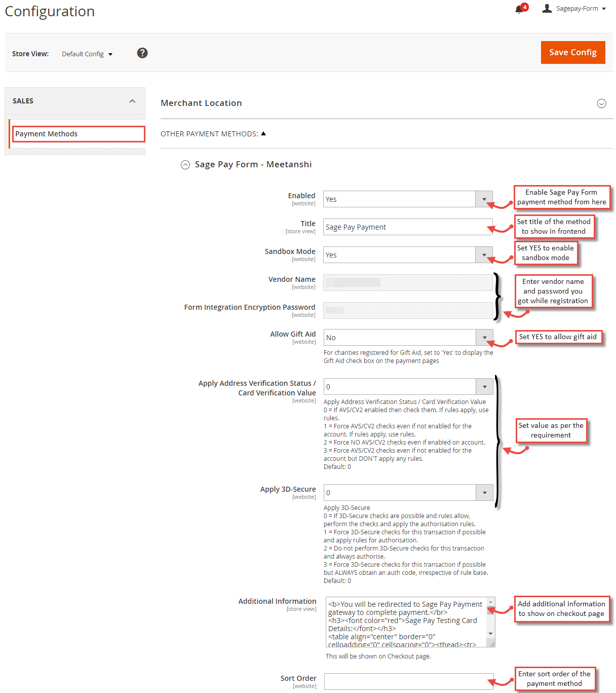Click the Title input field
This screenshot has height=693, width=616.
pyautogui.click(x=408, y=227)
